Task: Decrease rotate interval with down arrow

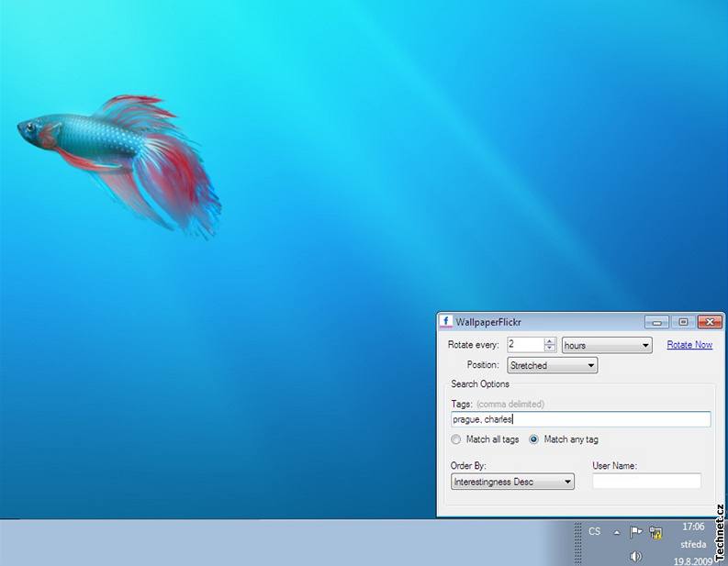Action: pos(550,350)
